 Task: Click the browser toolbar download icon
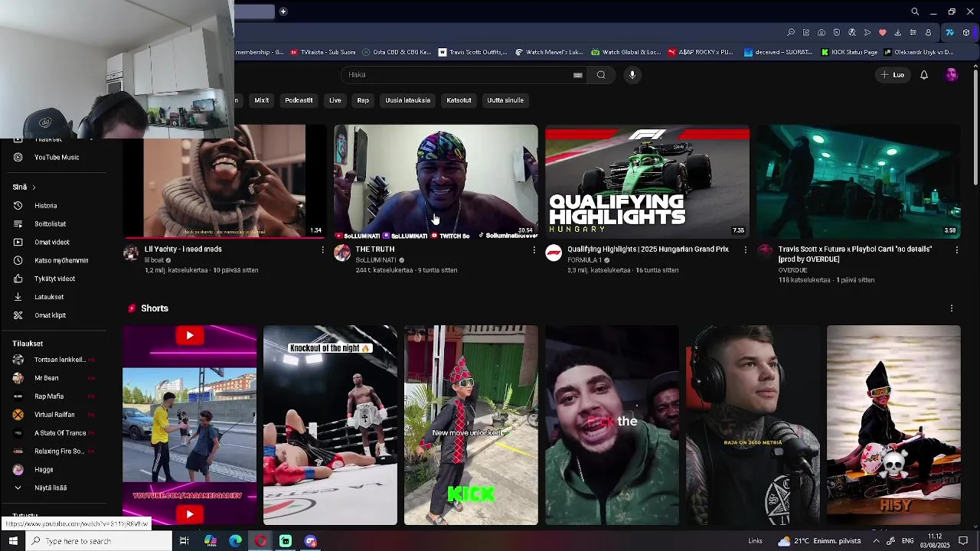point(897,32)
